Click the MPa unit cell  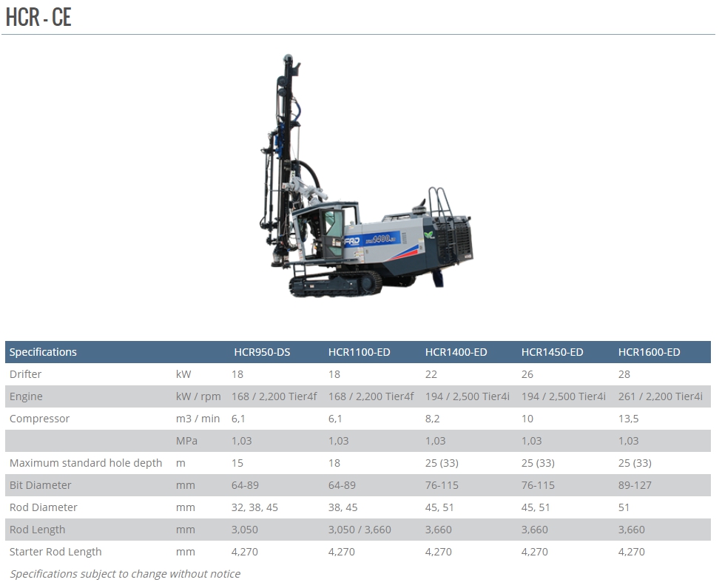click(186, 441)
